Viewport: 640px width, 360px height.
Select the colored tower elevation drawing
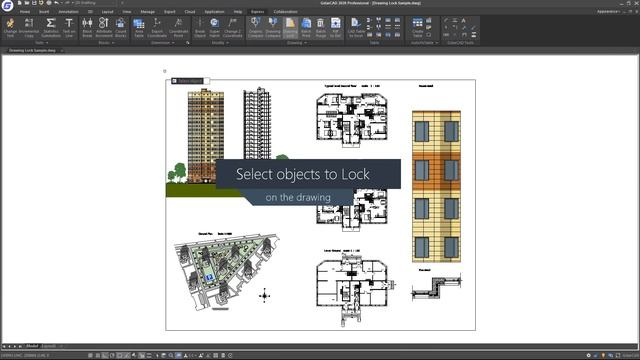(x=206, y=136)
